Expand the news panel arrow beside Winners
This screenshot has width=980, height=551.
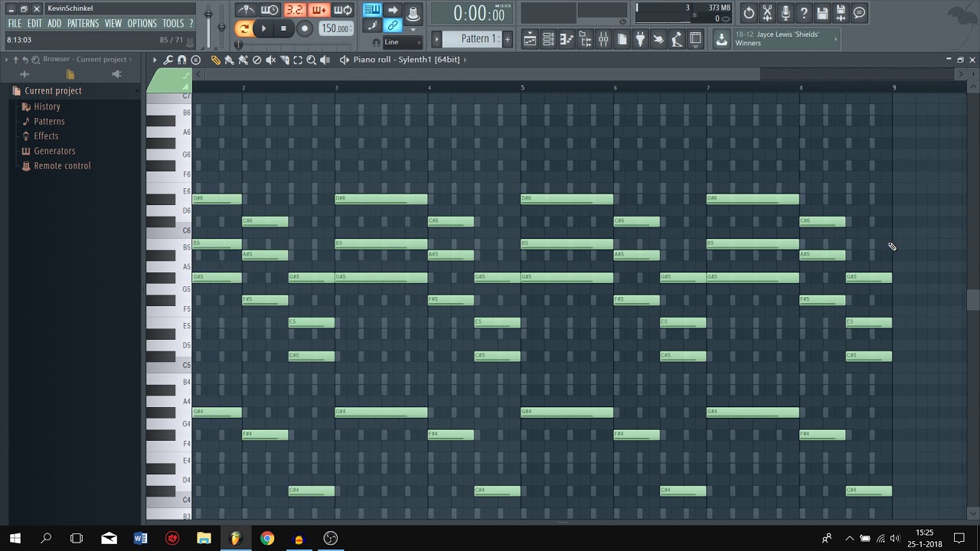click(835, 39)
